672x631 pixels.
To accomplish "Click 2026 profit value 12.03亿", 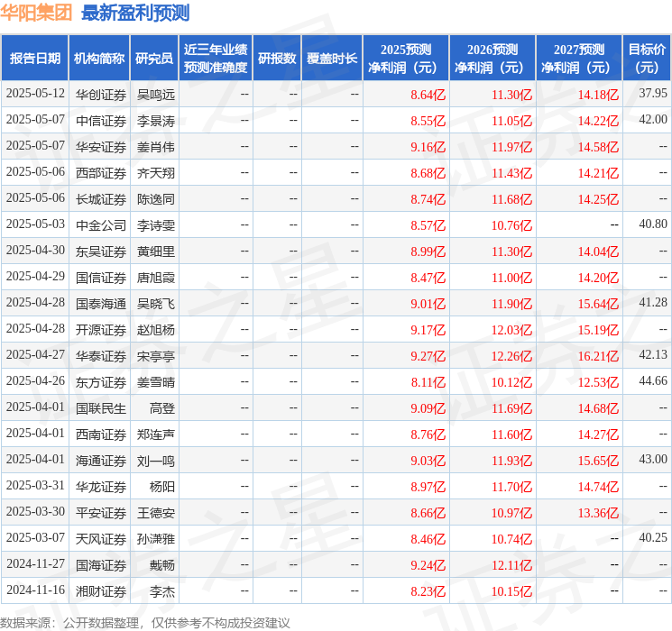I will click(511, 330).
